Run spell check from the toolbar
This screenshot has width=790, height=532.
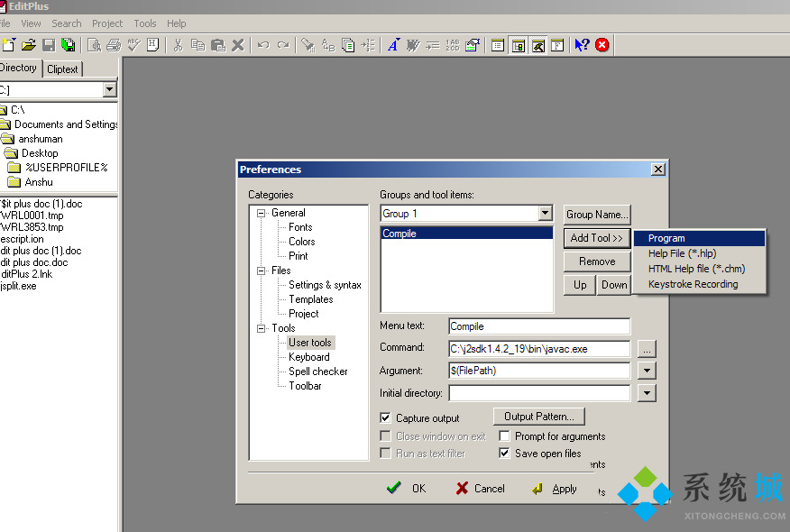tap(133, 44)
